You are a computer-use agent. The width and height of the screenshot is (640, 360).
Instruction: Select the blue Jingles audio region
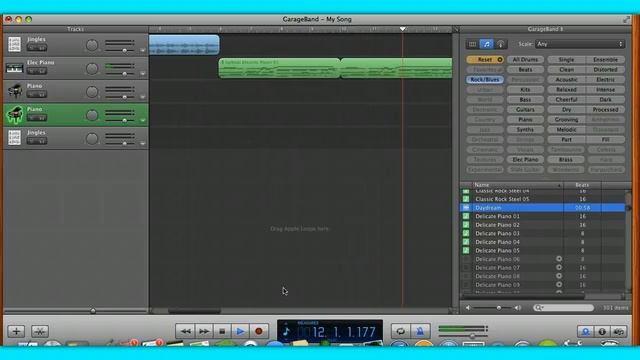point(184,45)
